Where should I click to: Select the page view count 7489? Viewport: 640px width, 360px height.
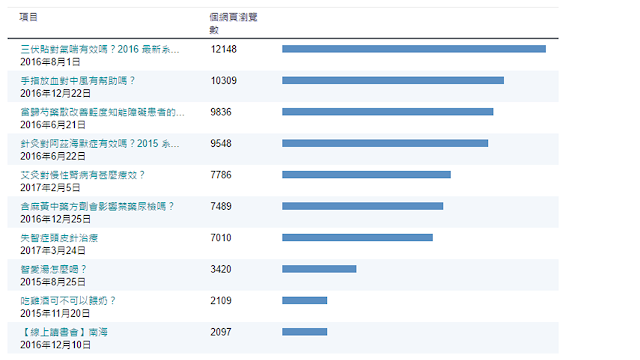pos(221,207)
